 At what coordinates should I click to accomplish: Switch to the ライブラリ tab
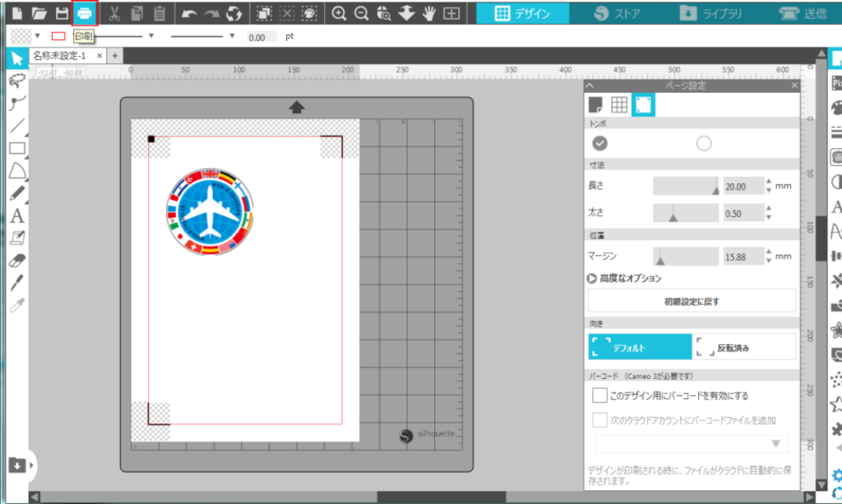711,13
